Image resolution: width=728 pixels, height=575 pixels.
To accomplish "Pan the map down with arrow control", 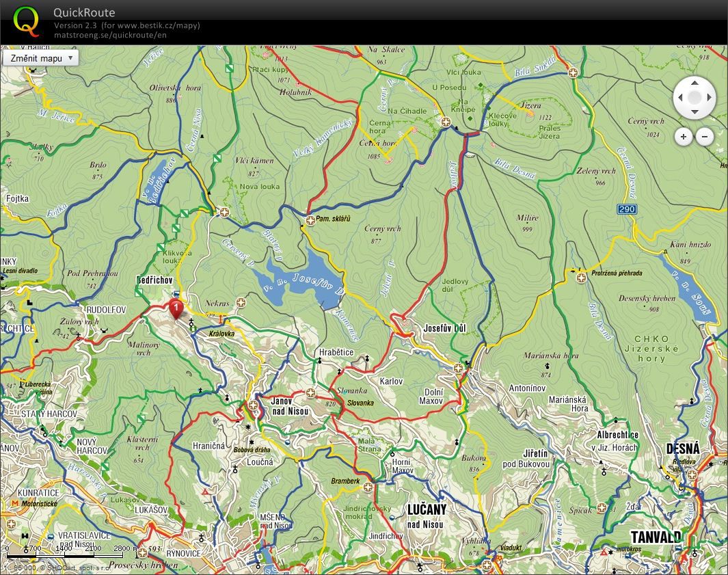I will (x=695, y=112).
